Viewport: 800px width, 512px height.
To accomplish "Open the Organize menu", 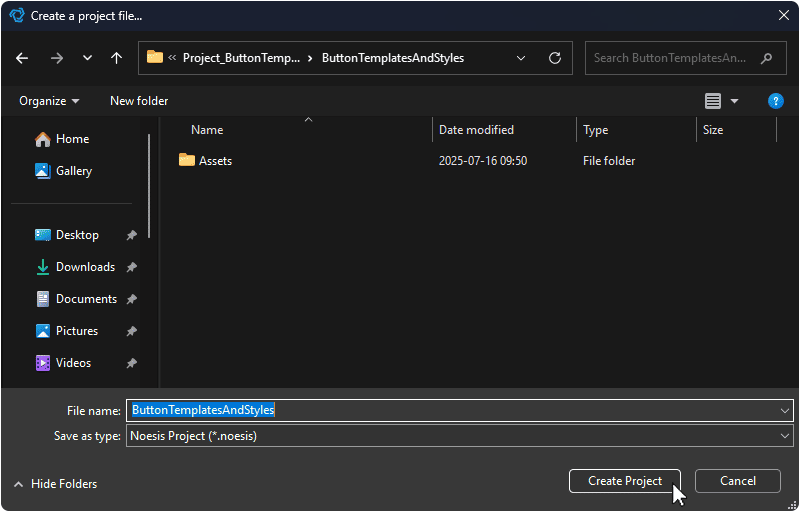I will 49,101.
